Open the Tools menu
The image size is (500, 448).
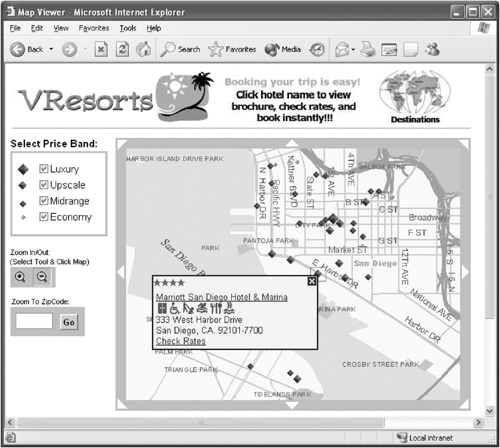[128, 28]
